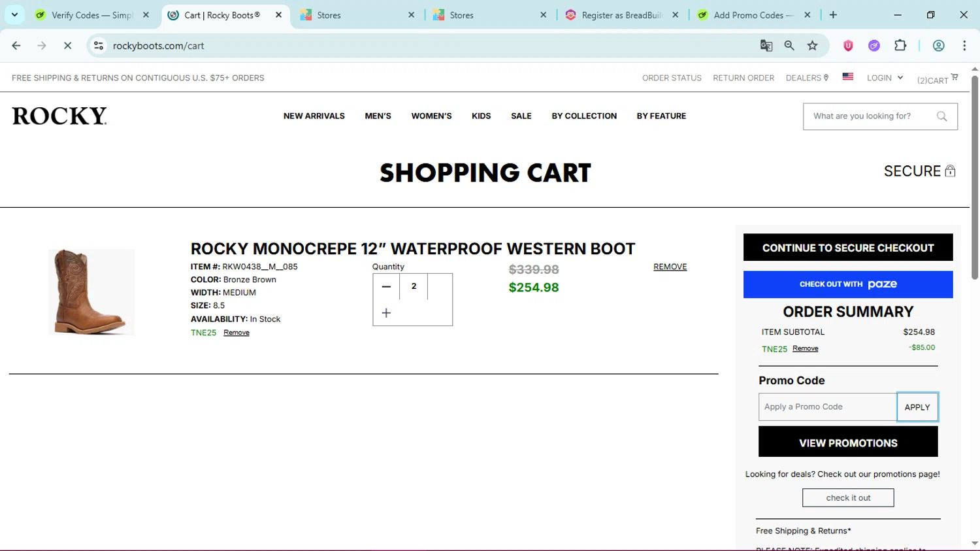
Task: Focus the Apply a Promo Code field
Action: 828,407
